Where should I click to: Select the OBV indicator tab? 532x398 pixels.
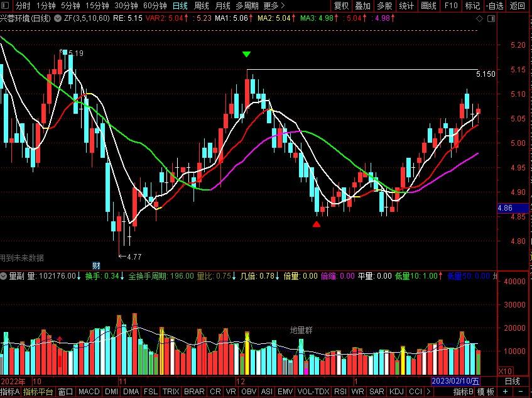tap(249, 392)
